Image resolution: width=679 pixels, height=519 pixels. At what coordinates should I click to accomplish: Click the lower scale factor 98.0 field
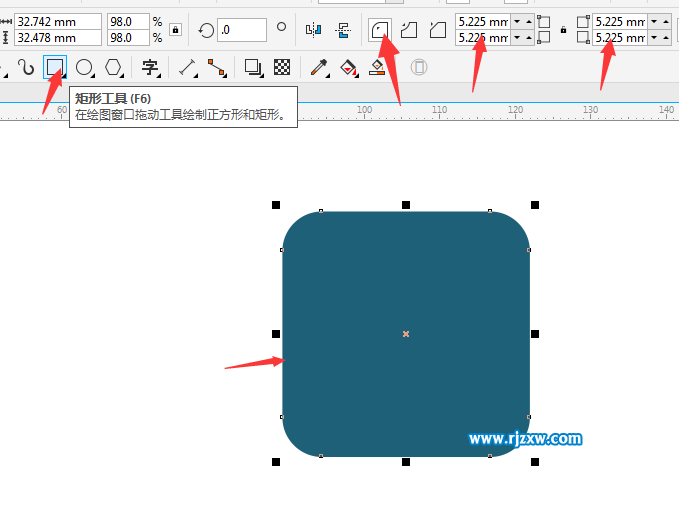click(x=128, y=38)
